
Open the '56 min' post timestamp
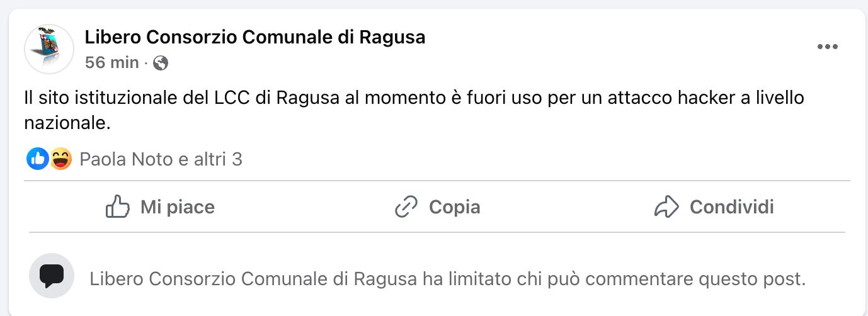click(111, 63)
